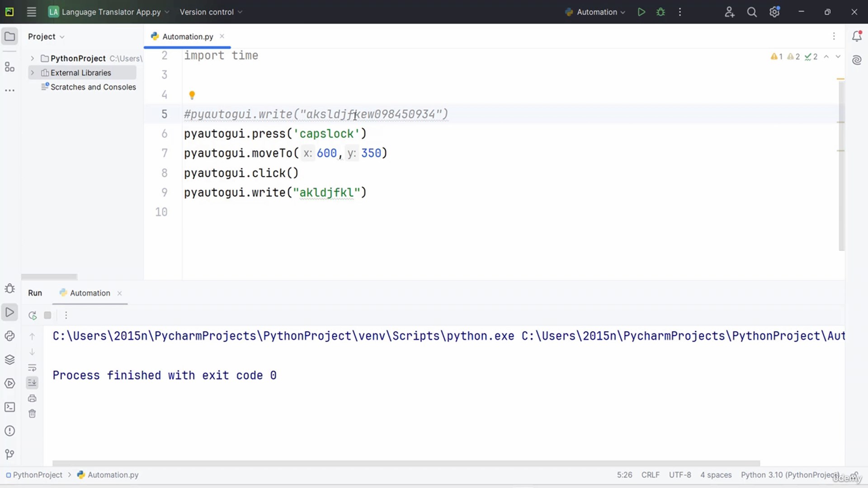
Task: Click the Print console output icon
Action: point(32,398)
